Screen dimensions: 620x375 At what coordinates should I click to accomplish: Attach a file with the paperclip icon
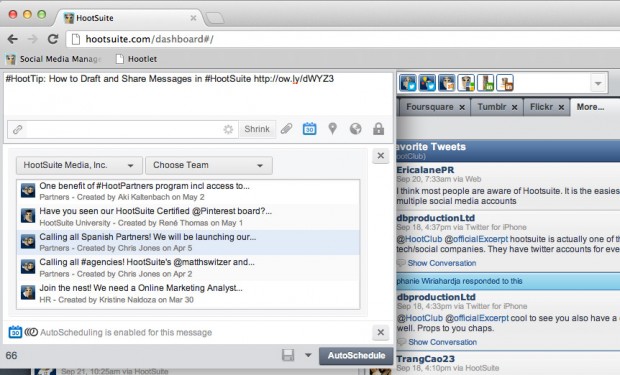tap(286, 129)
